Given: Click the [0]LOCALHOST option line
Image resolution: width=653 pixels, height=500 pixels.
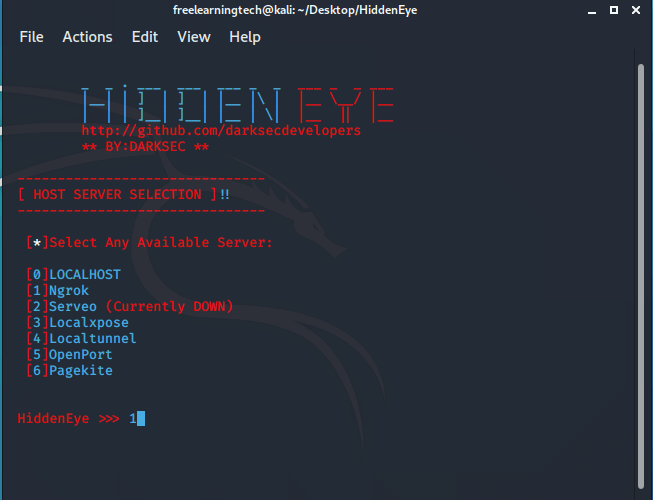Looking at the screenshot, I should (73, 274).
